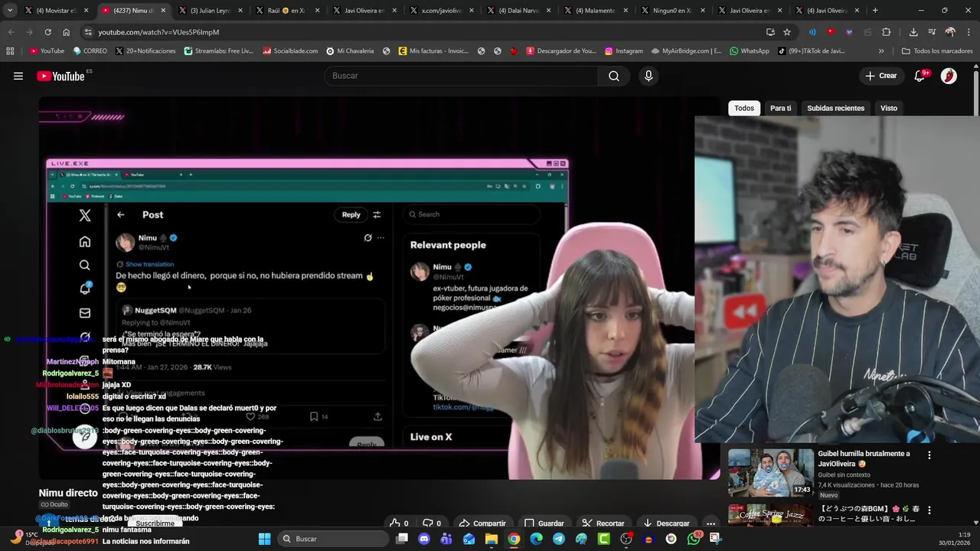Select the Todos filter chip
Image resolution: width=980 pixels, height=551 pixels.
(744, 108)
